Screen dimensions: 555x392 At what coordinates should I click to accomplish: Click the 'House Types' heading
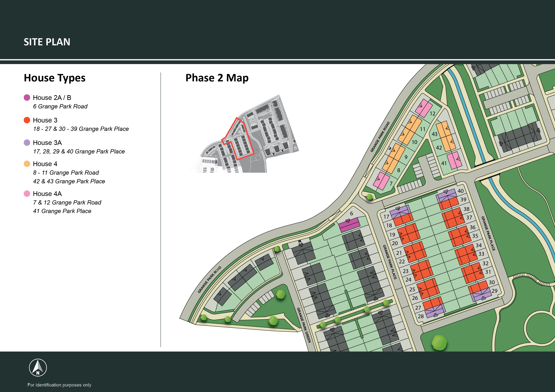coord(55,78)
